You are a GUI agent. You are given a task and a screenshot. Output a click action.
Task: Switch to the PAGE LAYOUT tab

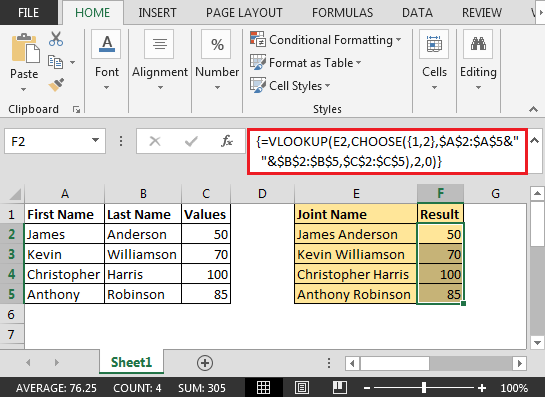click(244, 13)
